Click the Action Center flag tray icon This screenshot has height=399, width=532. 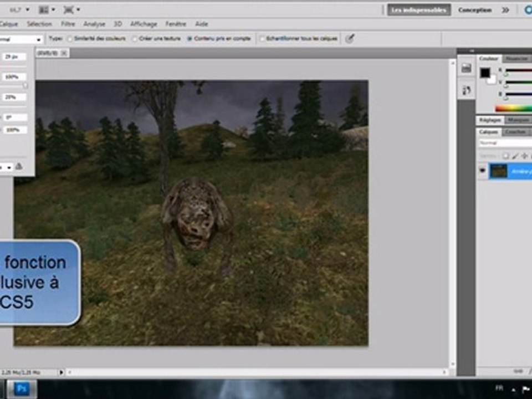527,389
